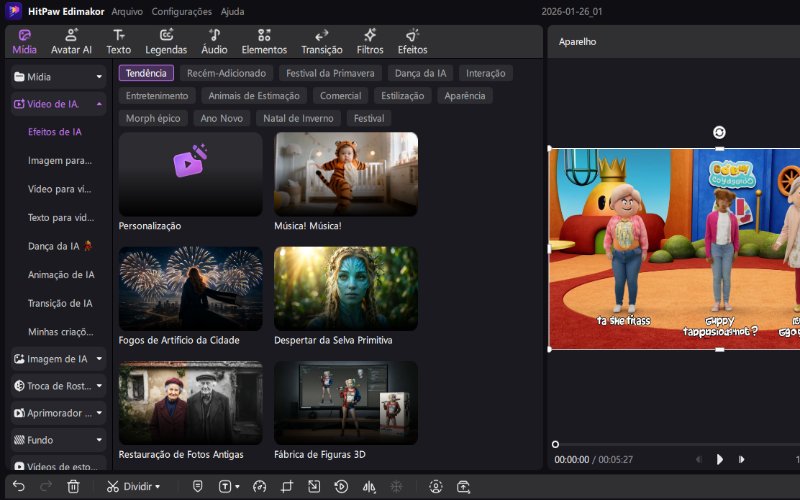Choose the Natal de Inverno filter
Screen dimensions: 800x500
click(x=297, y=118)
